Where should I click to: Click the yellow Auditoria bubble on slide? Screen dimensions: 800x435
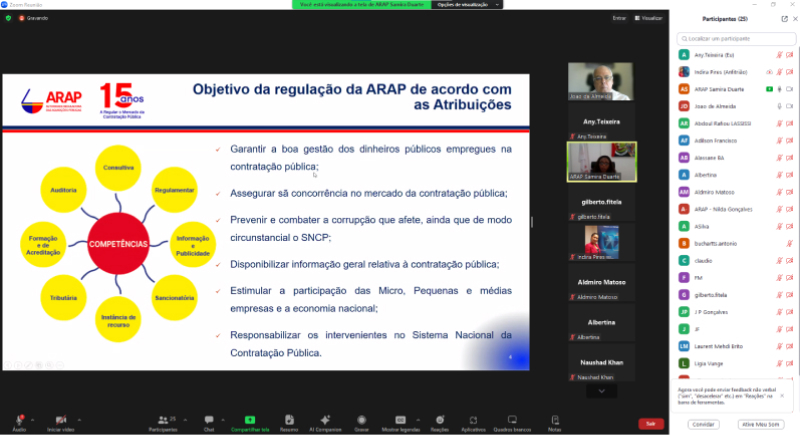tap(63, 190)
